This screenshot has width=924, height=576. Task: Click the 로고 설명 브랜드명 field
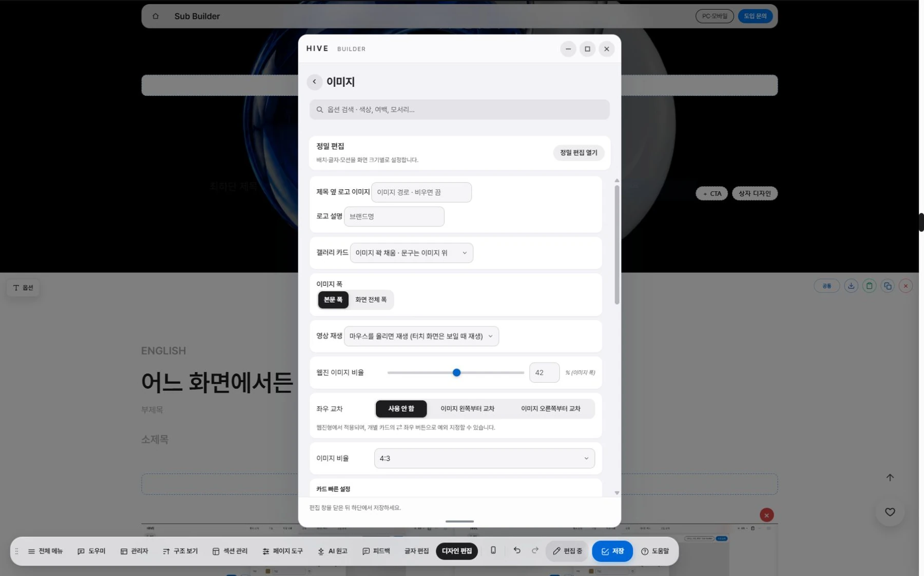[394, 216]
